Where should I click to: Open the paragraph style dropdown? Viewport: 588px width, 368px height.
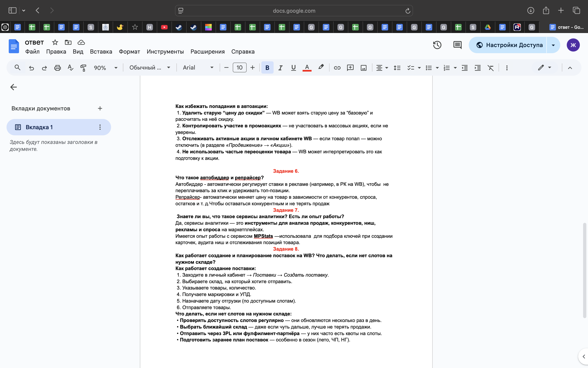[x=150, y=68]
